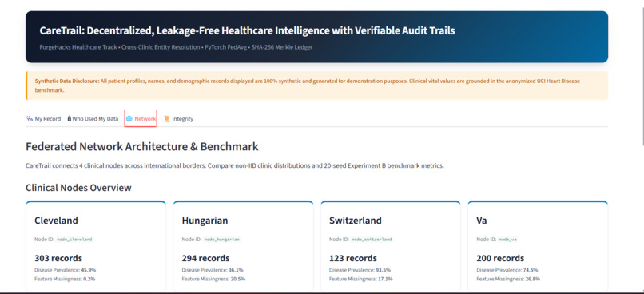Click the globe icon beside Network
644x294 pixels.
click(129, 119)
